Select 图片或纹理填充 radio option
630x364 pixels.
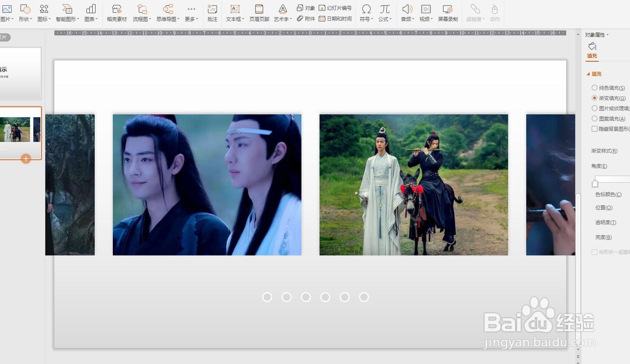[x=595, y=108]
